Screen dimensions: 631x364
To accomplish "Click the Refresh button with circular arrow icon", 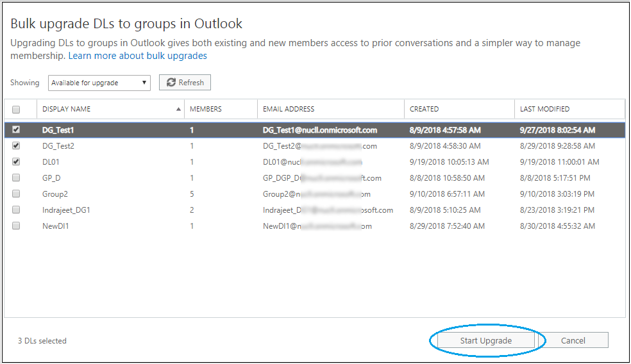I will 185,83.
